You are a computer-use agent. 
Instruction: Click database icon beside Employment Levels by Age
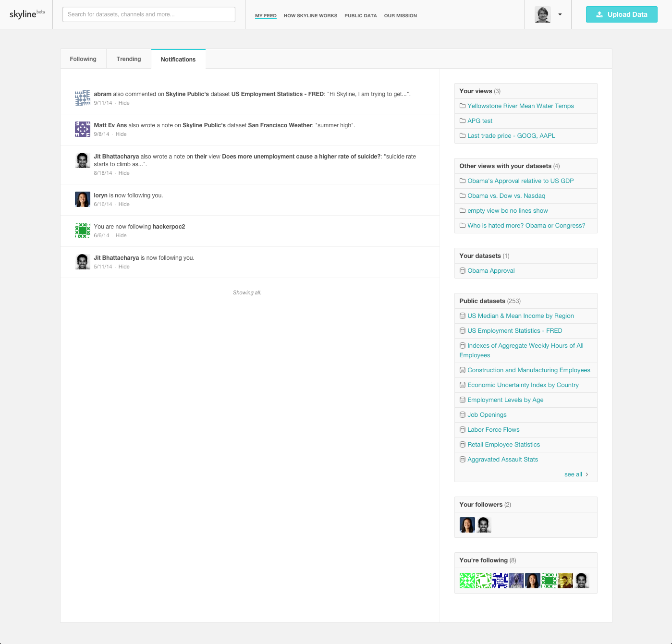coord(463,400)
